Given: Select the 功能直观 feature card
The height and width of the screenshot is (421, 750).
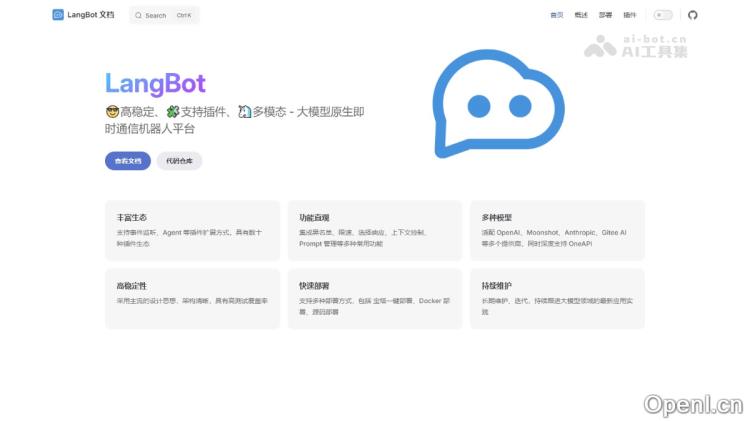Looking at the screenshot, I should 375,231.
